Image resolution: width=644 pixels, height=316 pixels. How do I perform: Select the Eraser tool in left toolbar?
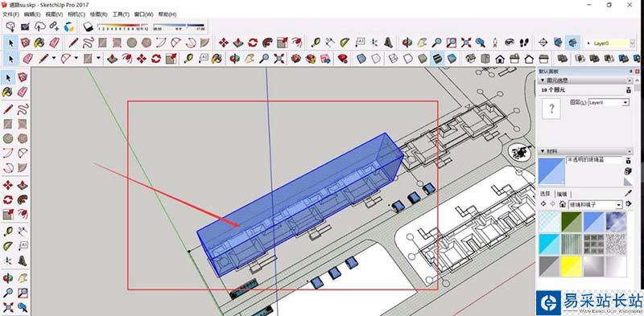point(23,92)
